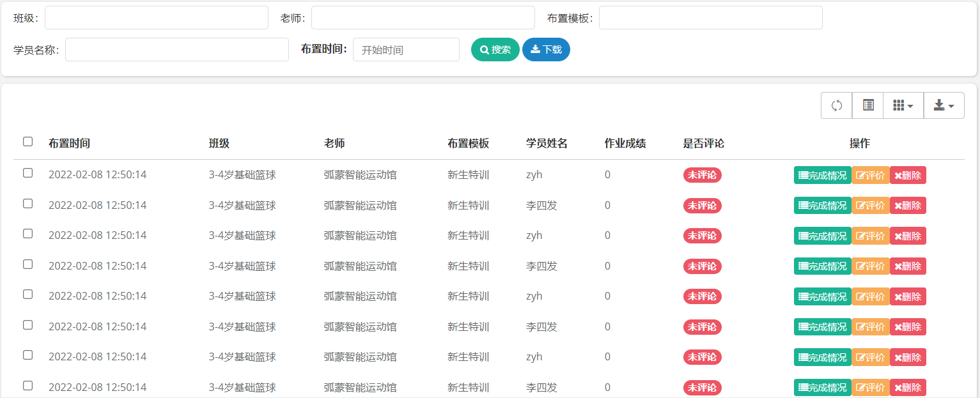Open 完成情况 in the sixth row
Screen dimensions: 980x398
pos(822,327)
